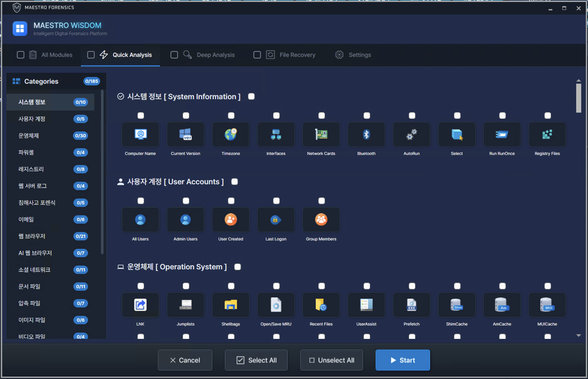The height and width of the screenshot is (379, 588).
Task: Select the Group Members icon
Action: click(321, 219)
